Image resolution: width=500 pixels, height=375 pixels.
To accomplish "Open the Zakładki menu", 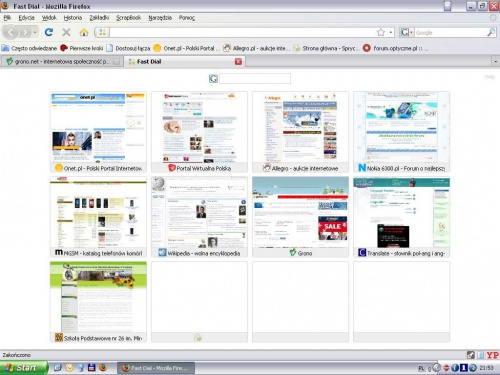I will tap(99, 18).
